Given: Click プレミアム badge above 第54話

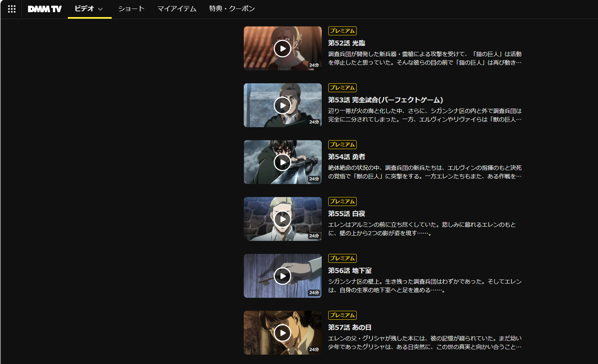Looking at the screenshot, I should tap(342, 145).
